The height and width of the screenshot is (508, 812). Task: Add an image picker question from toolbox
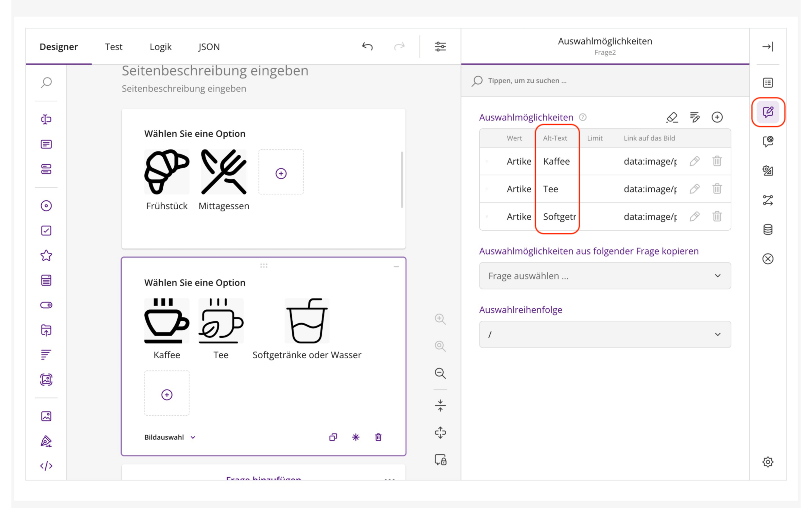point(46,380)
